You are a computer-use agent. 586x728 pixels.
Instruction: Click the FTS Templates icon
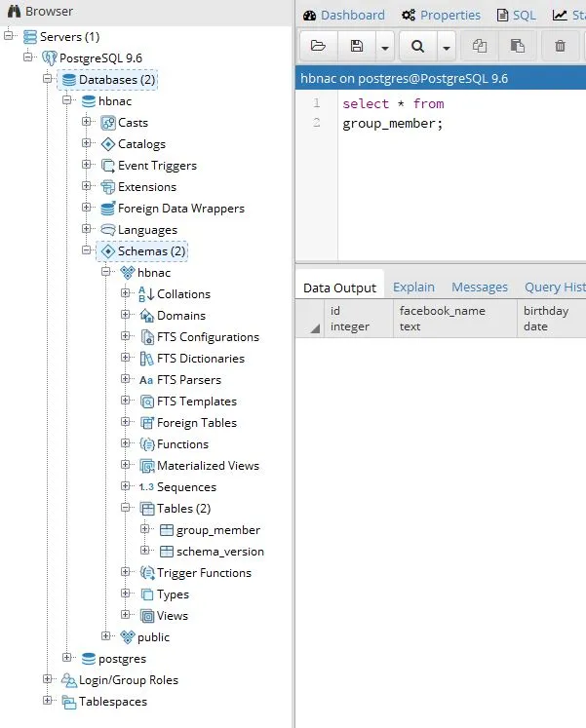pyautogui.click(x=146, y=402)
